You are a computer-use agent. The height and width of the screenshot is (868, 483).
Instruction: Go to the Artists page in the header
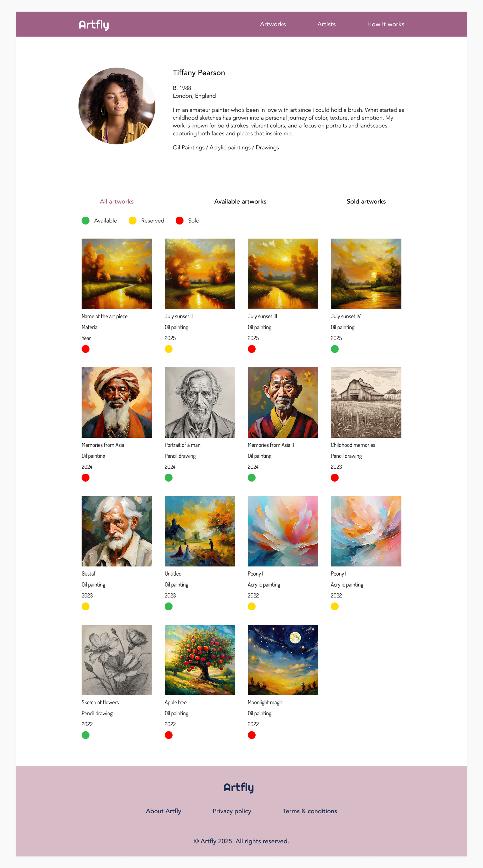pyautogui.click(x=327, y=24)
